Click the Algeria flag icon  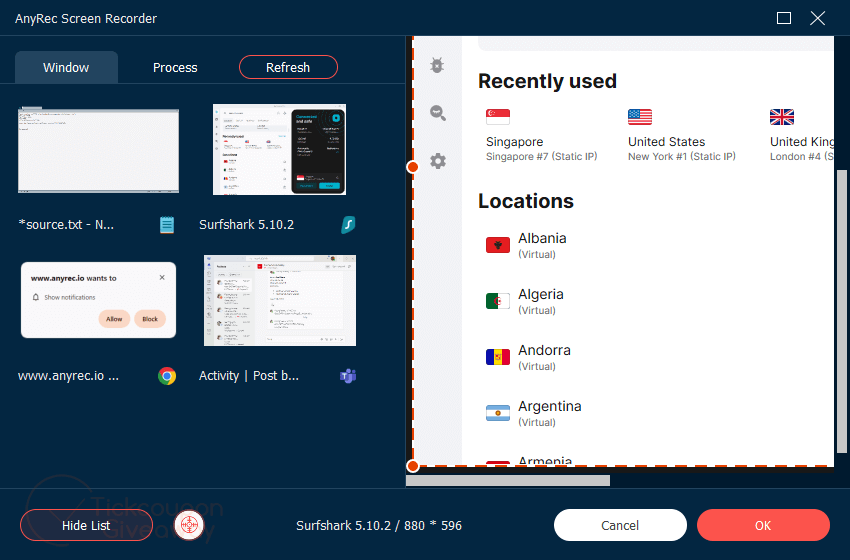click(498, 301)
